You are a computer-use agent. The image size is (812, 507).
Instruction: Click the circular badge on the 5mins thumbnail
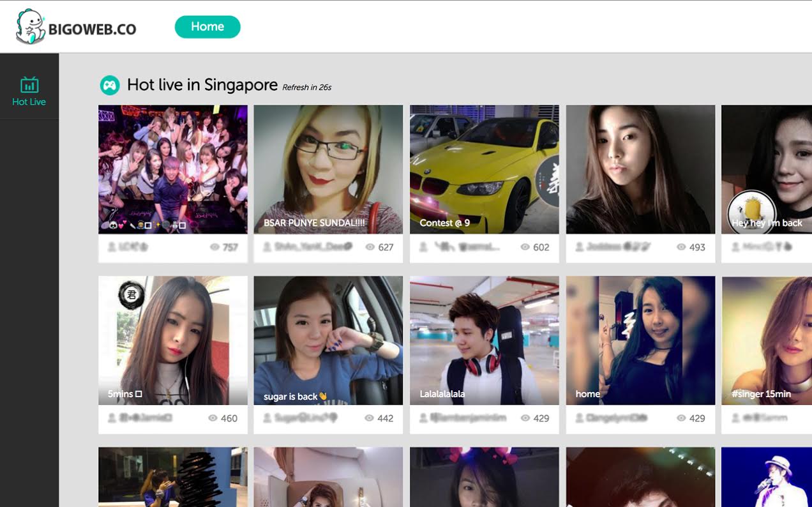(132, 294)
